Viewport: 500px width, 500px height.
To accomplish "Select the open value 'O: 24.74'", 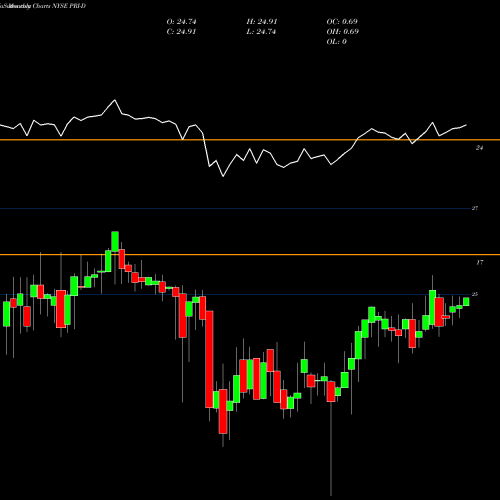I will (x=181, y=22).
